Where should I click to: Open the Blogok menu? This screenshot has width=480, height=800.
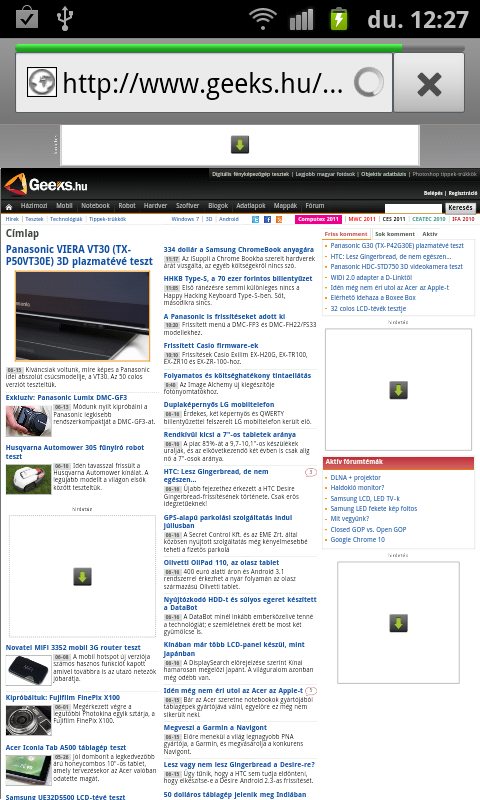point(218,206)
